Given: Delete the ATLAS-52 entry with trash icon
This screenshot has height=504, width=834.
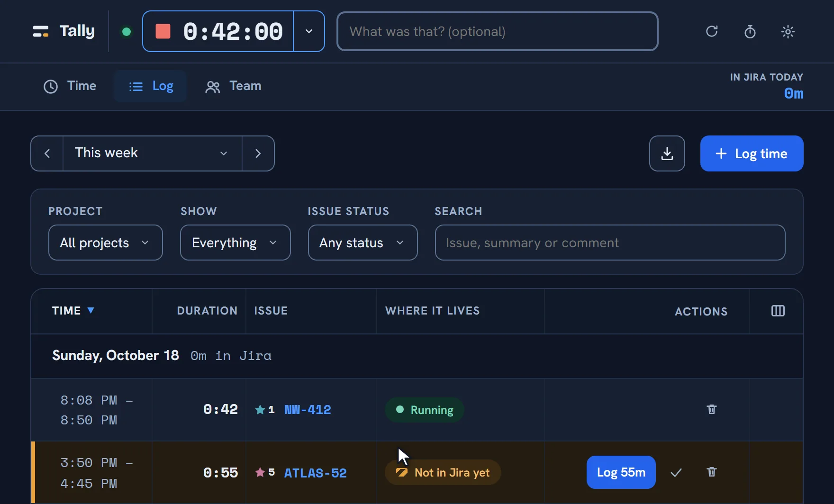Looking at the screenshot, I should tap(711, 472).
